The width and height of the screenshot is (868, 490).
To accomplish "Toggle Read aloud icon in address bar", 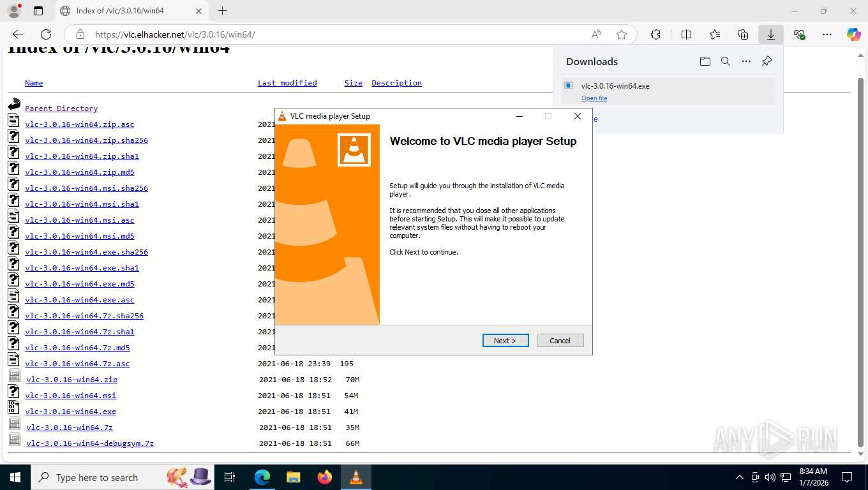I will pos(596,34).
